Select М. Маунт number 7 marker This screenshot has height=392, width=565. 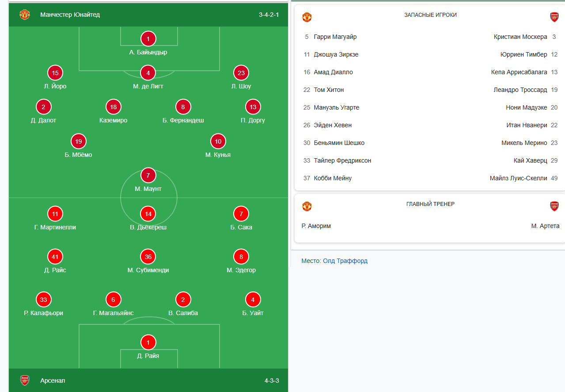[148, 176]
